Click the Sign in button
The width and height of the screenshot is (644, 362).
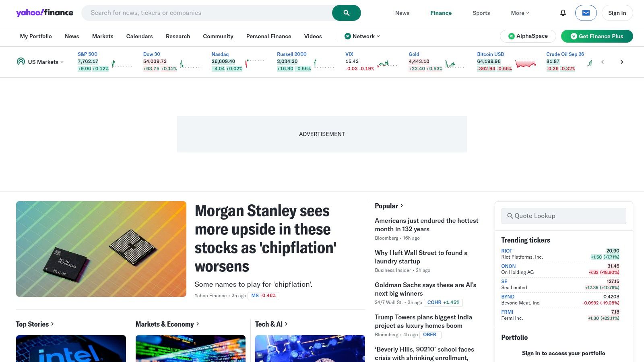[x=617, y=13]
